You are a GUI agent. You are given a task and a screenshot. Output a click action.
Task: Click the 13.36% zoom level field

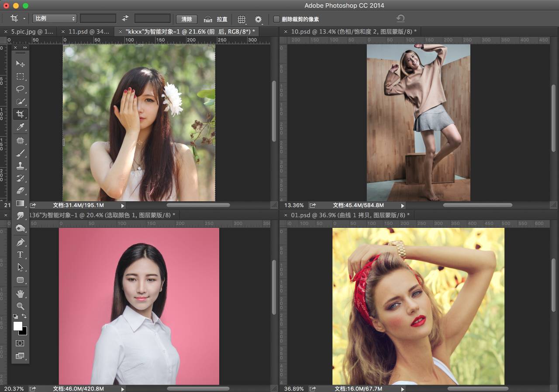(294, 205)
